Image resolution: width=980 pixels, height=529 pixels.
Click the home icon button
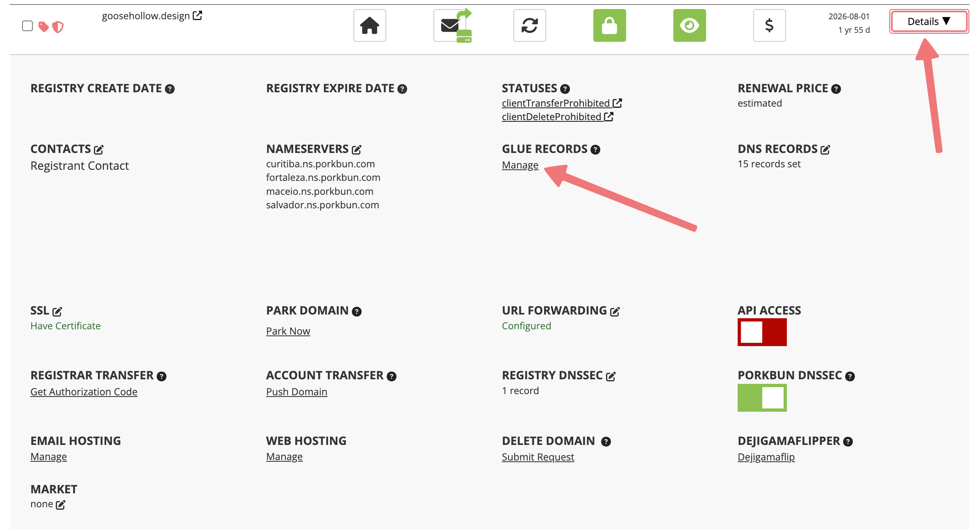tap(369, 25)
